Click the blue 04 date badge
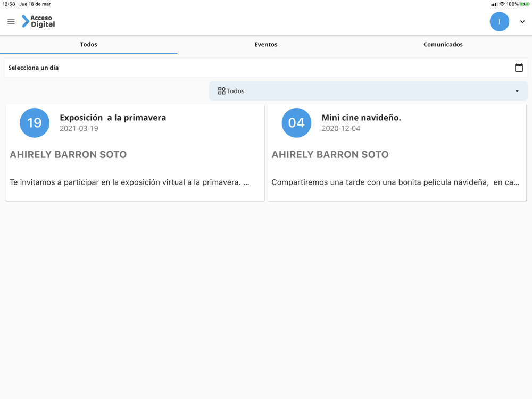This screenshot has height=399, width=532. [x=296, y=123]
